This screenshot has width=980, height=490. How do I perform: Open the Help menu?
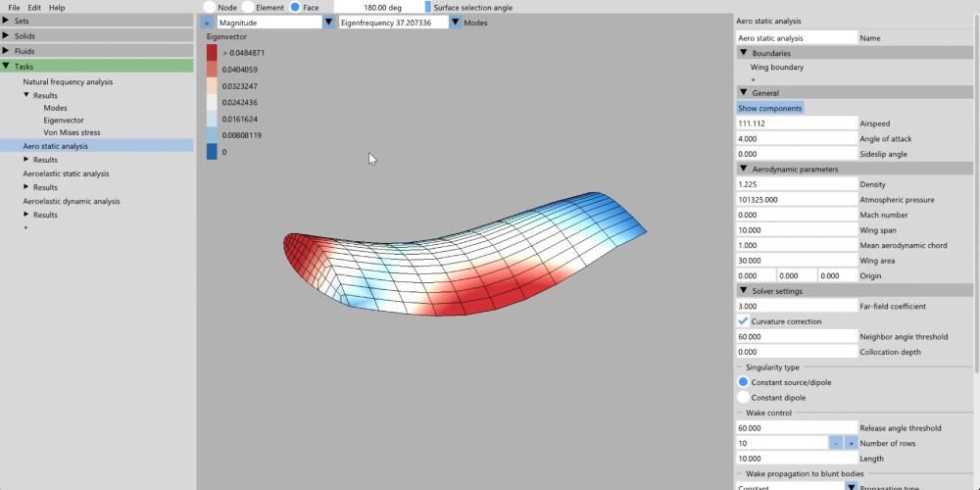57,8
